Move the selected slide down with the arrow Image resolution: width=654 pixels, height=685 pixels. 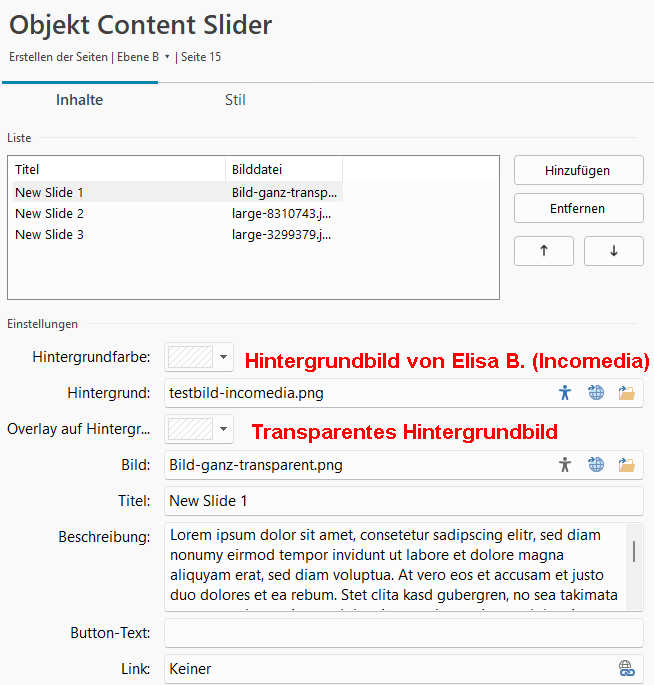click(613, 251)
